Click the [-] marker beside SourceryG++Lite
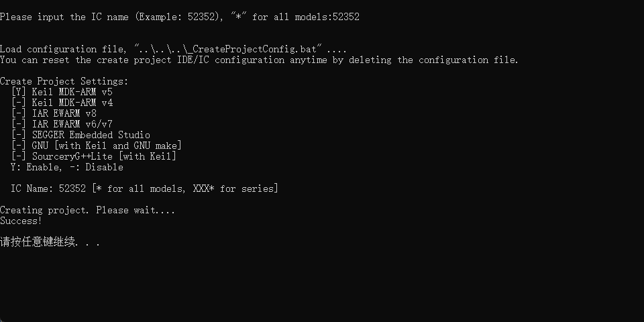644x322 pixels. pos(18,156)
